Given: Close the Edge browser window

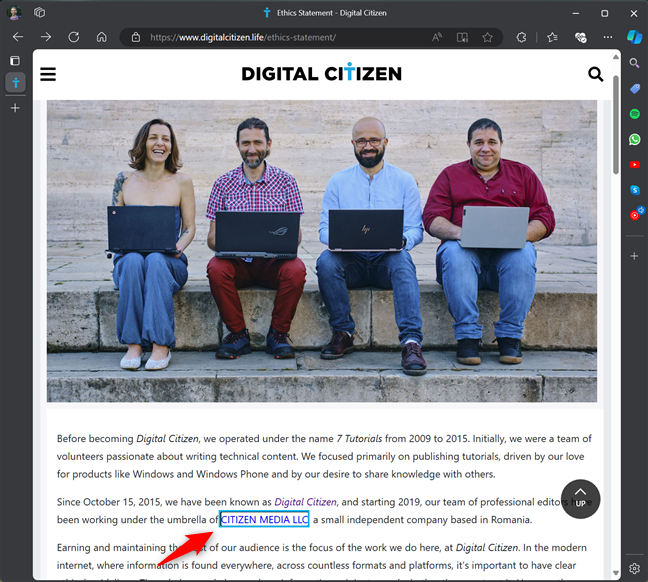Looking at the screenshot, I should tap(634, 13).
